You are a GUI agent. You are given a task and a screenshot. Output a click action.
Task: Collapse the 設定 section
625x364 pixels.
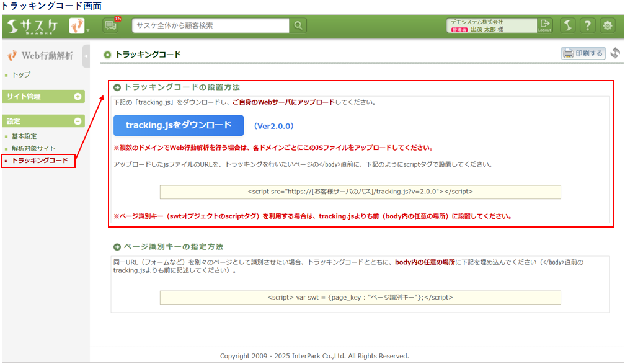[43, 121]
